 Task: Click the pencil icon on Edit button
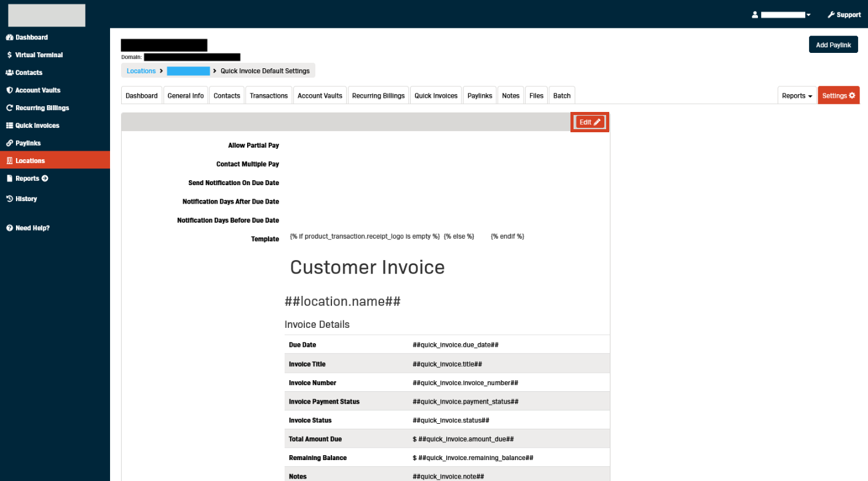pos(597,122)
